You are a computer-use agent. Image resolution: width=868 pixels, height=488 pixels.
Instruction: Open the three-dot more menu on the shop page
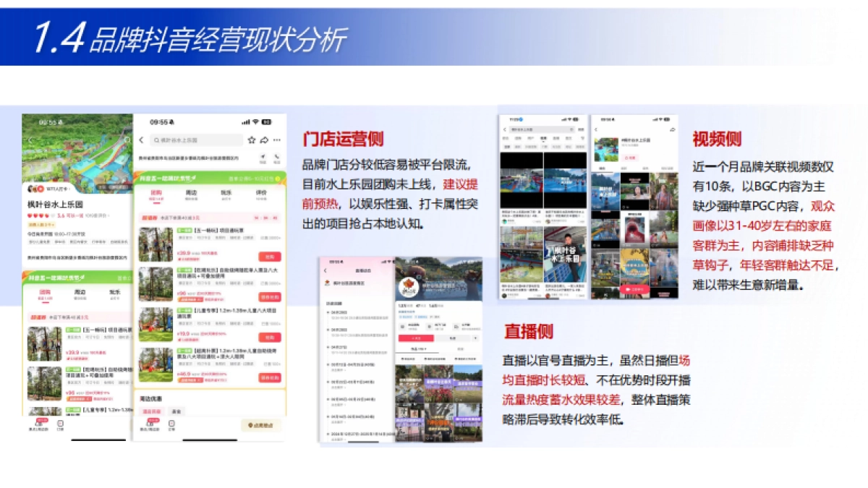click(277, 140)
